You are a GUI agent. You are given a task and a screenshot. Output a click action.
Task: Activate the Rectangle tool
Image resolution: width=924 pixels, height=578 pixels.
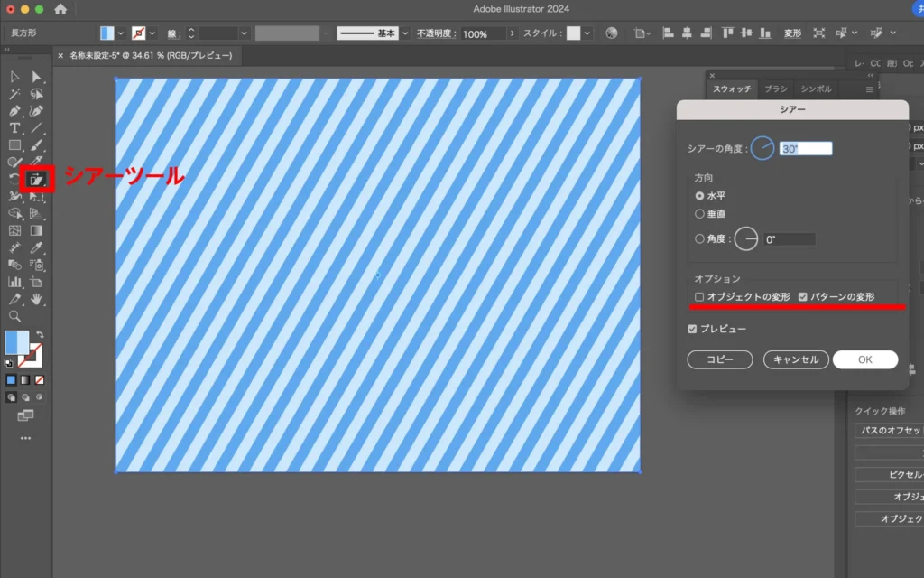coord(14,144)
